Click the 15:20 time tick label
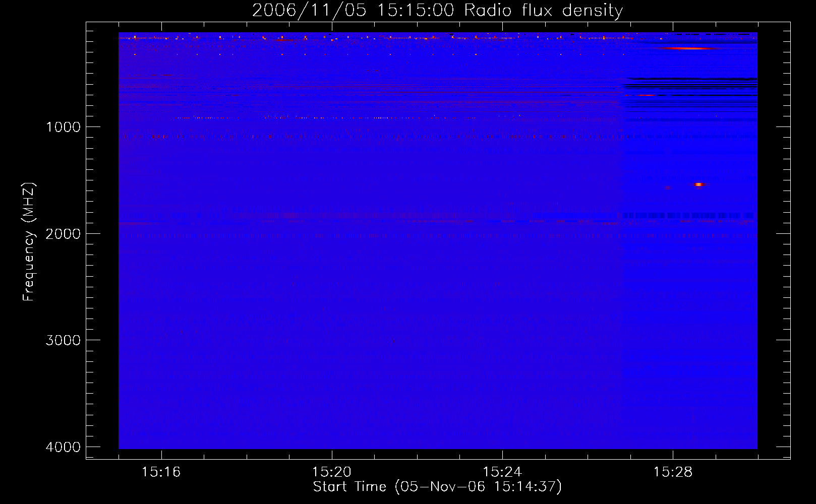Image resolution: width=816 pixels, height=504 pixels. click(332, 472)
